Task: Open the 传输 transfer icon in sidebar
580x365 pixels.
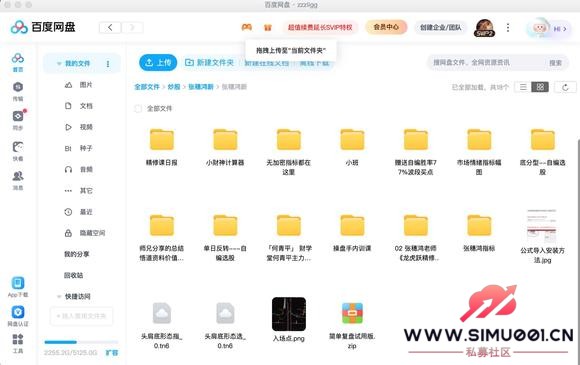Action: (18, 91)
